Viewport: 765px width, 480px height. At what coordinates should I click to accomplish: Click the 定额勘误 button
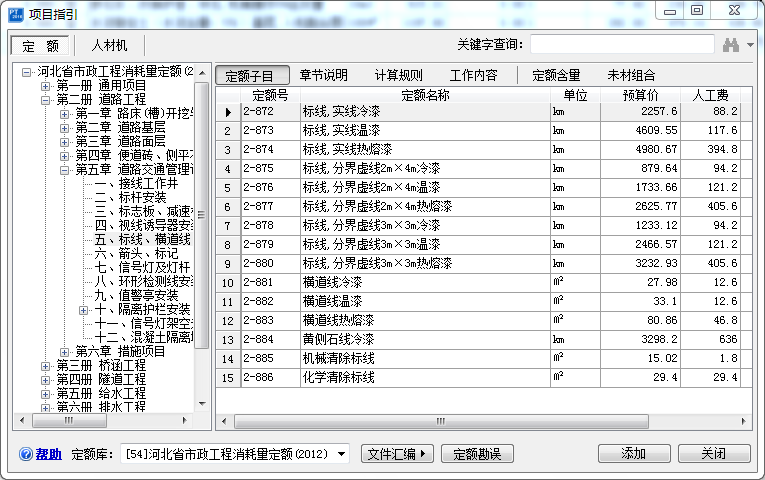pos(477,454)
